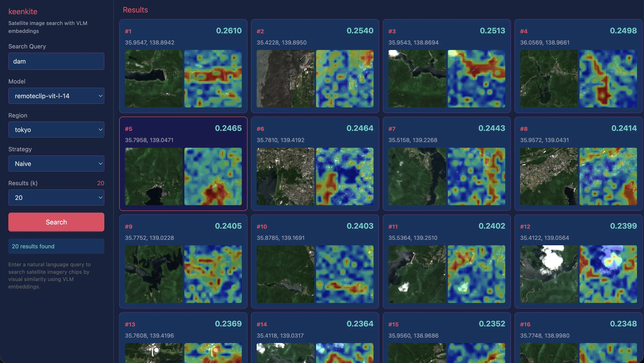644x363 pixels.
Task: Open result #8 satellite image thumbnail
Action: tap(549, 176)
